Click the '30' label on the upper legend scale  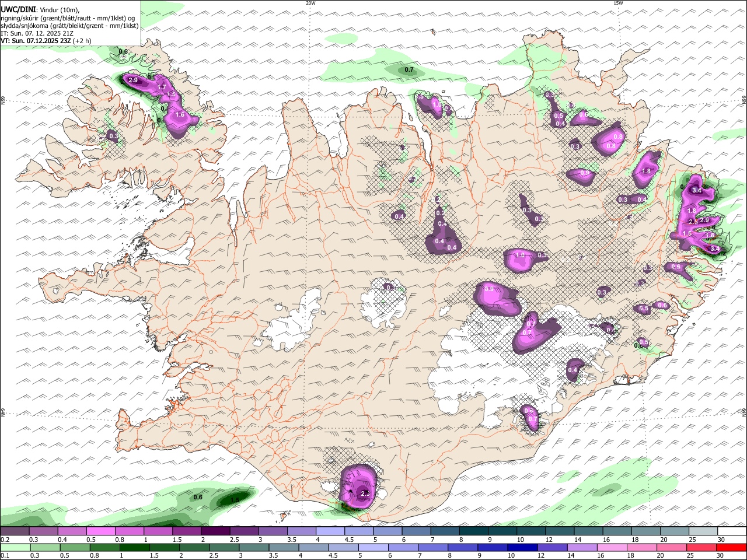[x=721, y=540]
